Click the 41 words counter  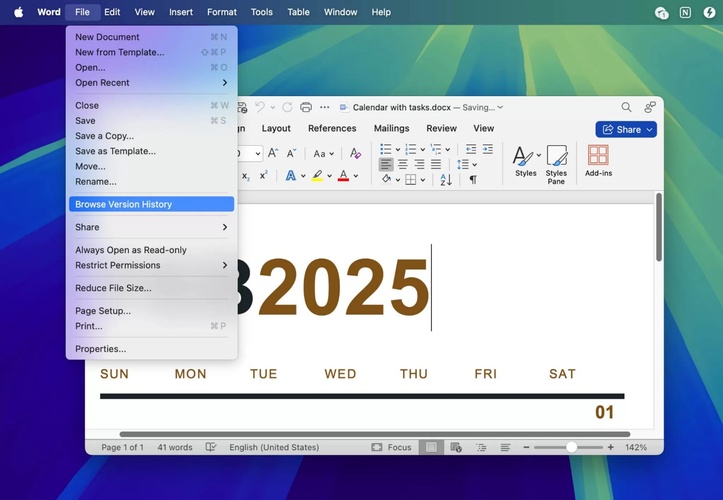pyautogui.click(x=175, y=447)
